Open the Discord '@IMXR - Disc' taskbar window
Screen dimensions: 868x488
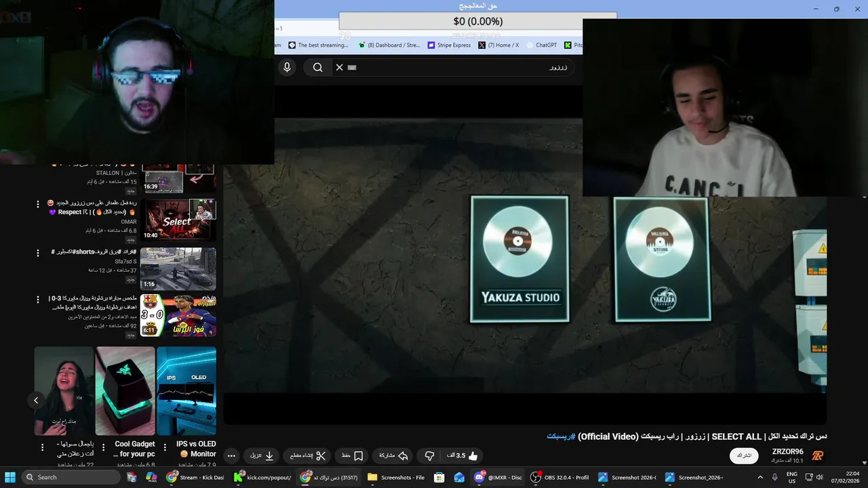point(498,477)
